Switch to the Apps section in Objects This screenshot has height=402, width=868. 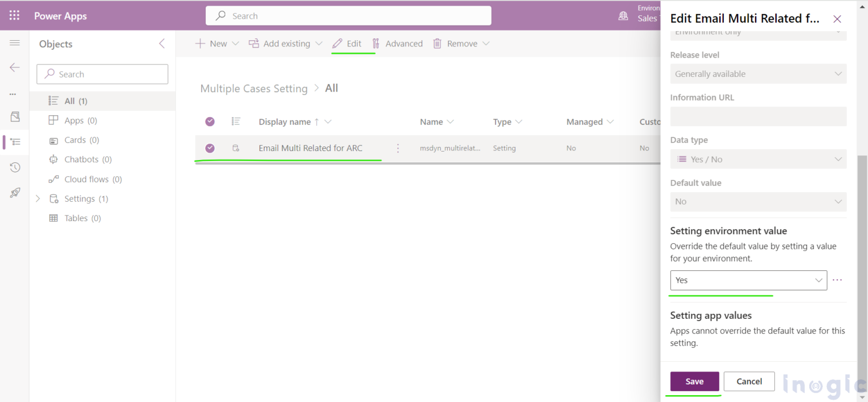[74, 120]
